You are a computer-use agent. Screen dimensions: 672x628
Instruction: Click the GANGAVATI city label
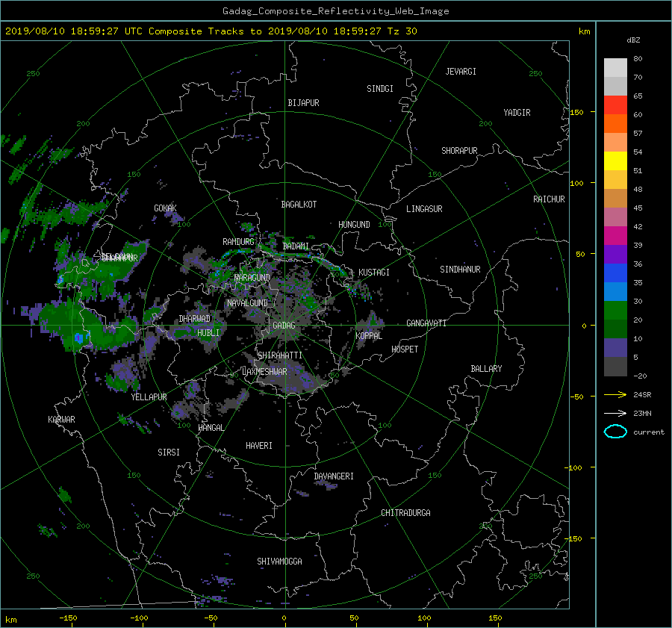[x=426, y=323]
